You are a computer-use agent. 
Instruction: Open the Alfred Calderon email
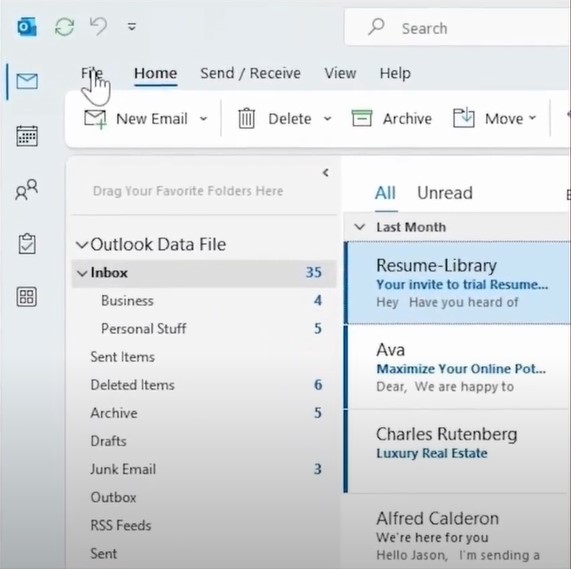458,532
